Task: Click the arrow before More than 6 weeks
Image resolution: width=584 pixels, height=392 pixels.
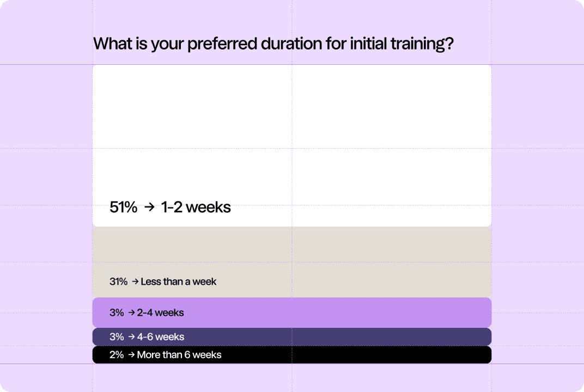Action: (131, 355)
